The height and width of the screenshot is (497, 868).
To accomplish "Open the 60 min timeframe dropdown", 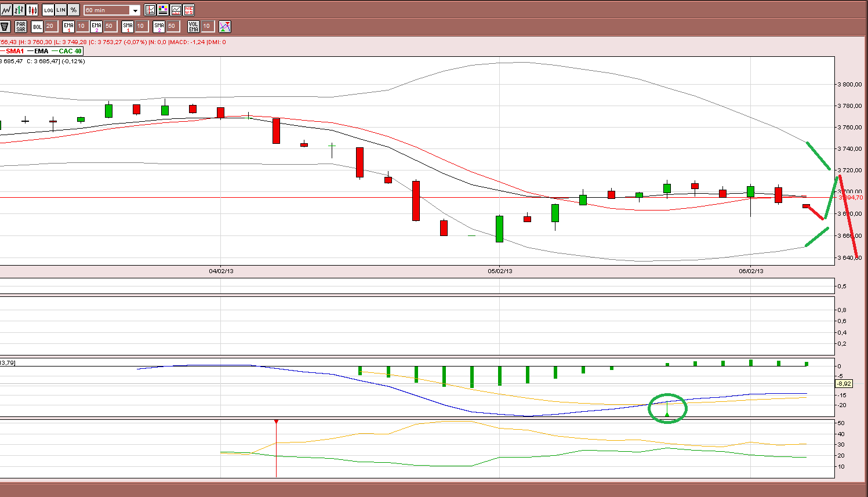I will point(112,10).
